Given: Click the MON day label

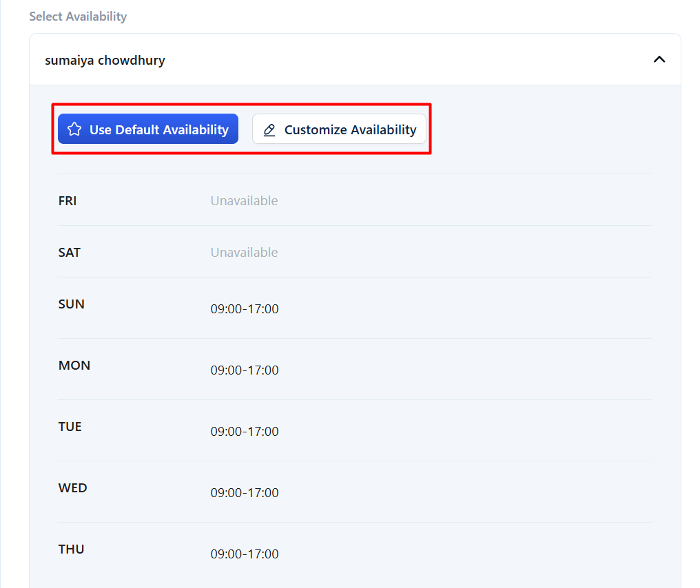Looking at the screenshot, I should 74,366.
